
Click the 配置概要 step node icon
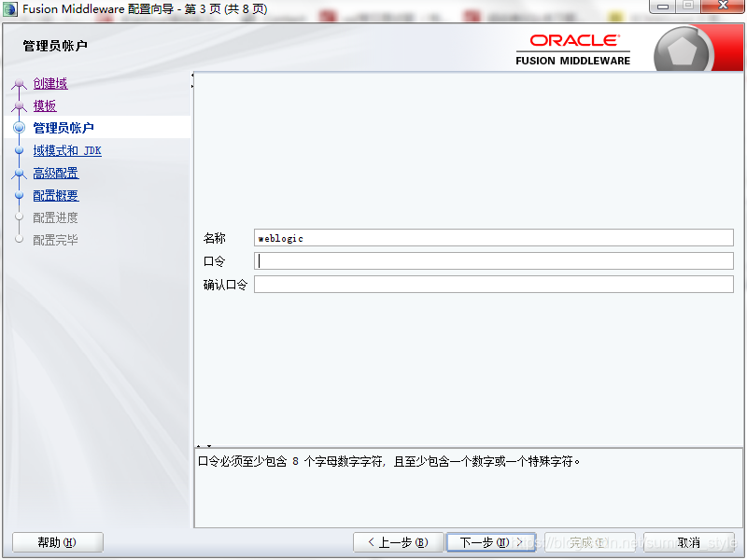[x=19, y=195]
